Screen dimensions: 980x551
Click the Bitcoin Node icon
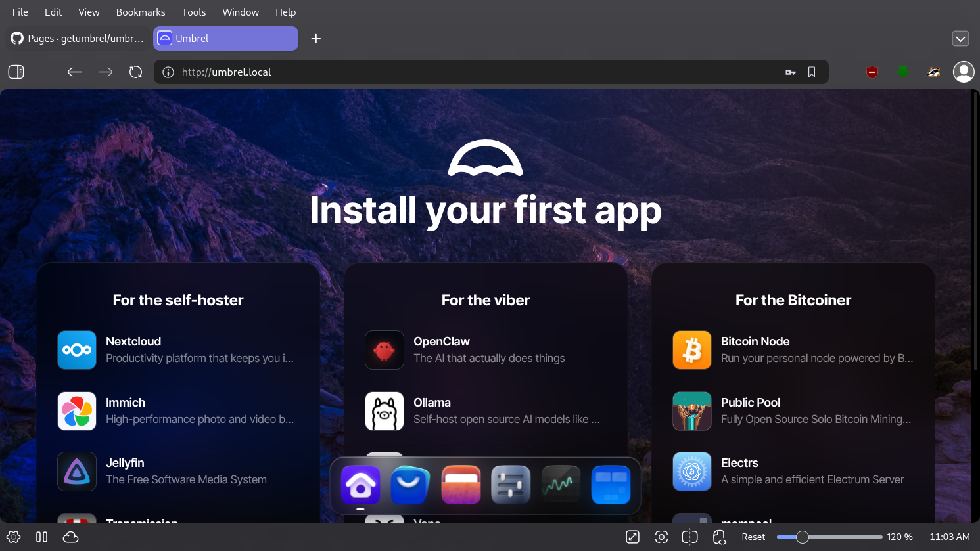click(692, 350)
